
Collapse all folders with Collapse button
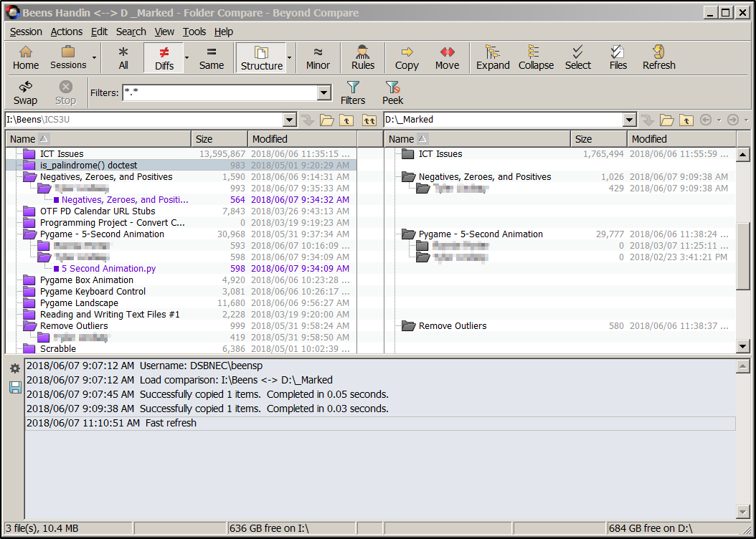coord(536,58)
